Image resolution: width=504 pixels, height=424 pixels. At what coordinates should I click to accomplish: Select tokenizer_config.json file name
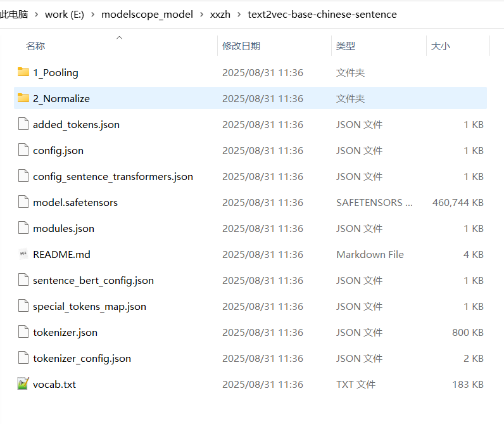(82, 358)
